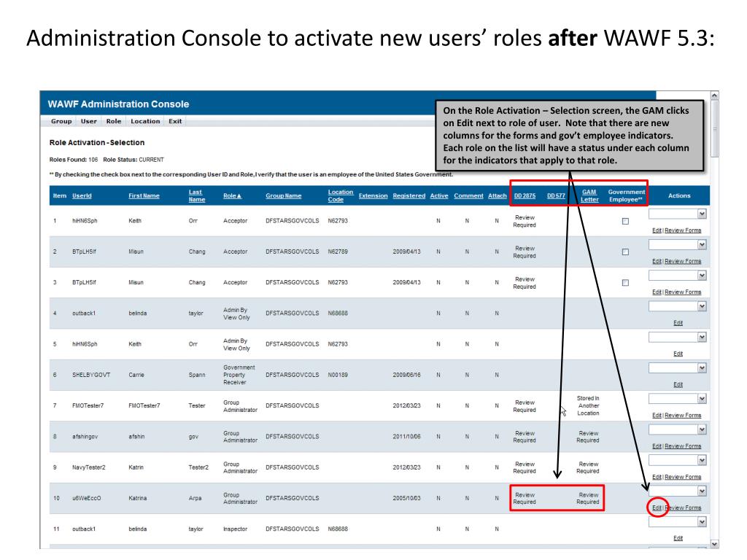The image size is (747, 560).
Task: Sort by GAM Letter column header
Action: coord(589,195)
